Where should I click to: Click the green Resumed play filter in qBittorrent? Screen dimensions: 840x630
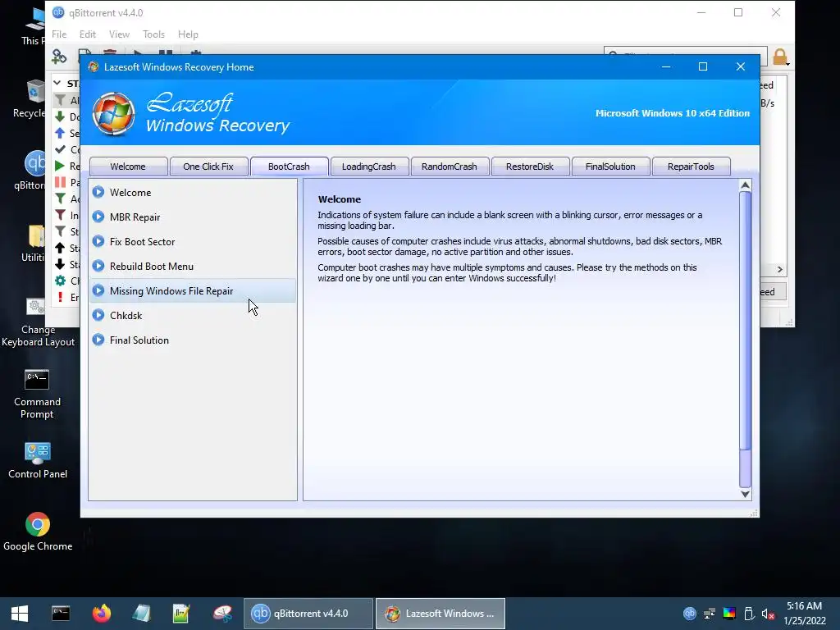click(60, 166)
